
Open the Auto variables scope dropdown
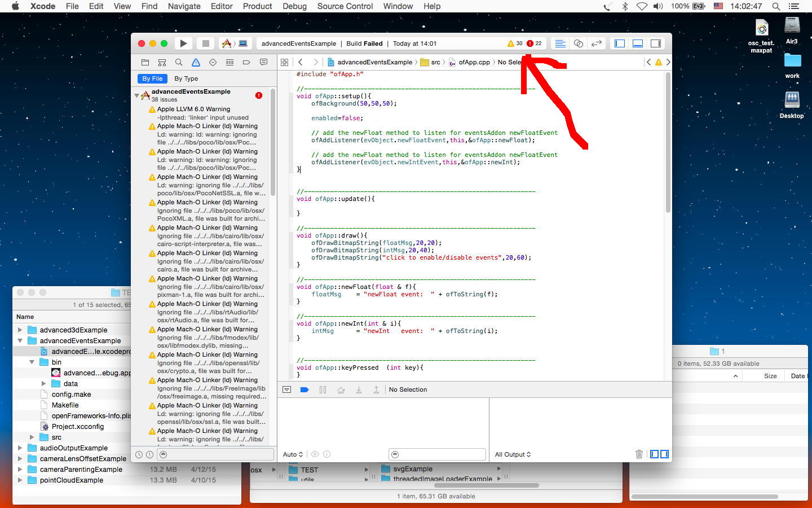coord(293,454)
